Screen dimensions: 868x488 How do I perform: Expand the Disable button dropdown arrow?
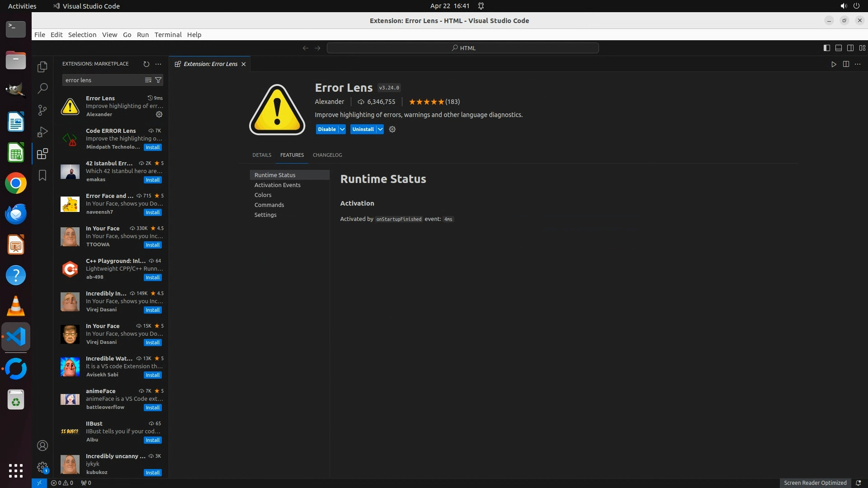(x=342, y=129)
